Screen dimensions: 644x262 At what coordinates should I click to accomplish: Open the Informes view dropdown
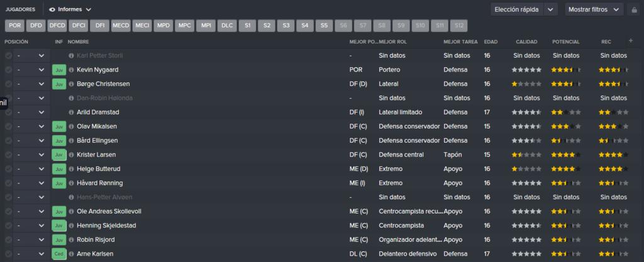[70, 9]
